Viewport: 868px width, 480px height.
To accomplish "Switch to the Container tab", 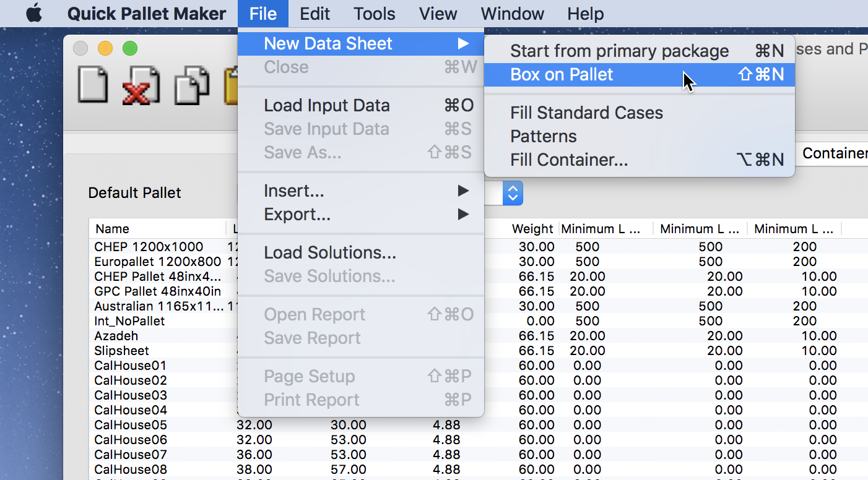I will tap(833, 153).
